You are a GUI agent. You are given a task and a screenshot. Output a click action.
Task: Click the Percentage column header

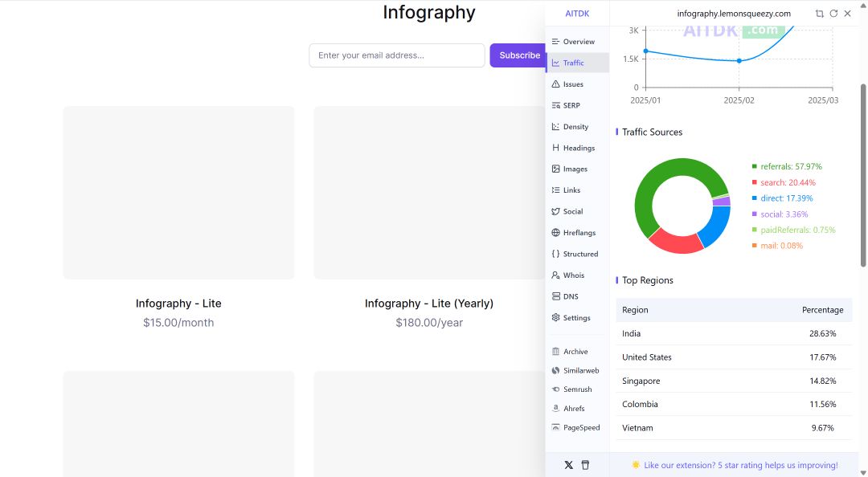[823, 310]
